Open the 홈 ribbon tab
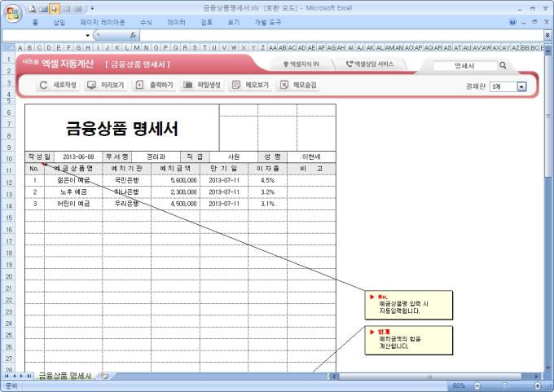 click(x=35, y=23)
